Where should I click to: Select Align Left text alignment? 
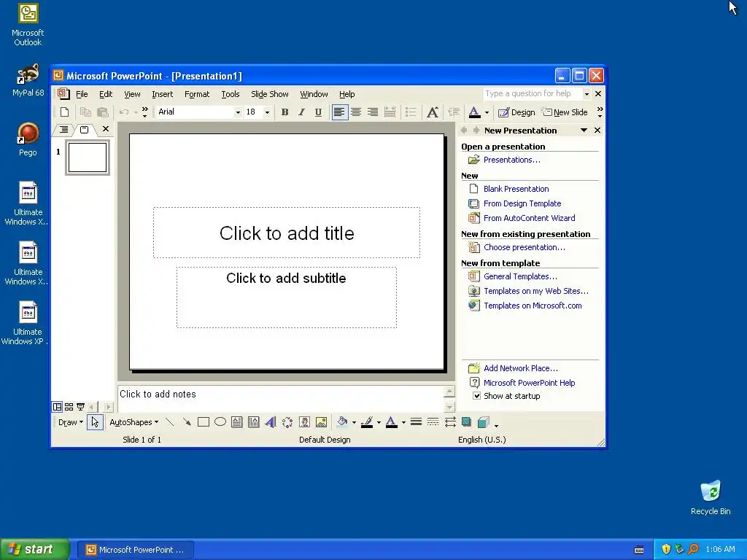pyautogui.click(x=339, y=112)
